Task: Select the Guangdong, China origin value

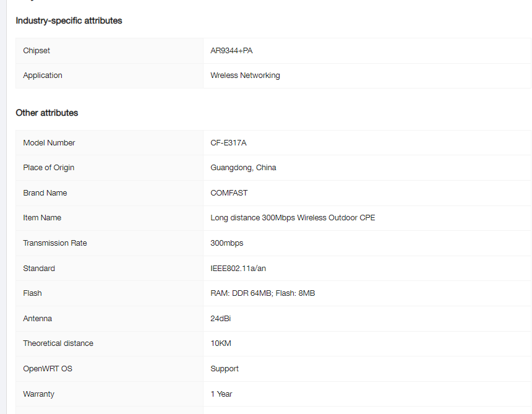Action: pyautogui.click(x=243, y=168)
